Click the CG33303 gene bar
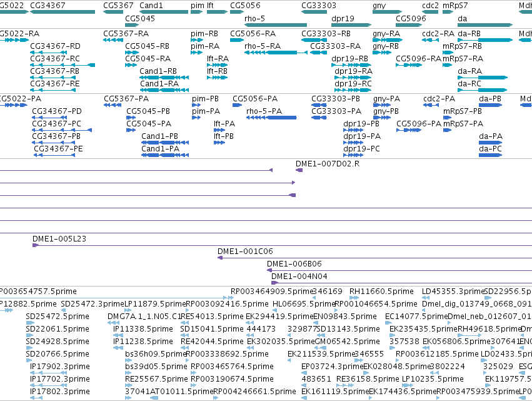This screenshot has height=401, width=532. click(x=314, y=12)
